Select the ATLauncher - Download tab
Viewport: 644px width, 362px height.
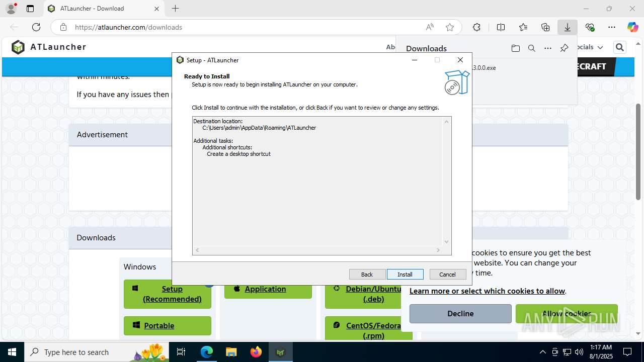coord(103,9)
